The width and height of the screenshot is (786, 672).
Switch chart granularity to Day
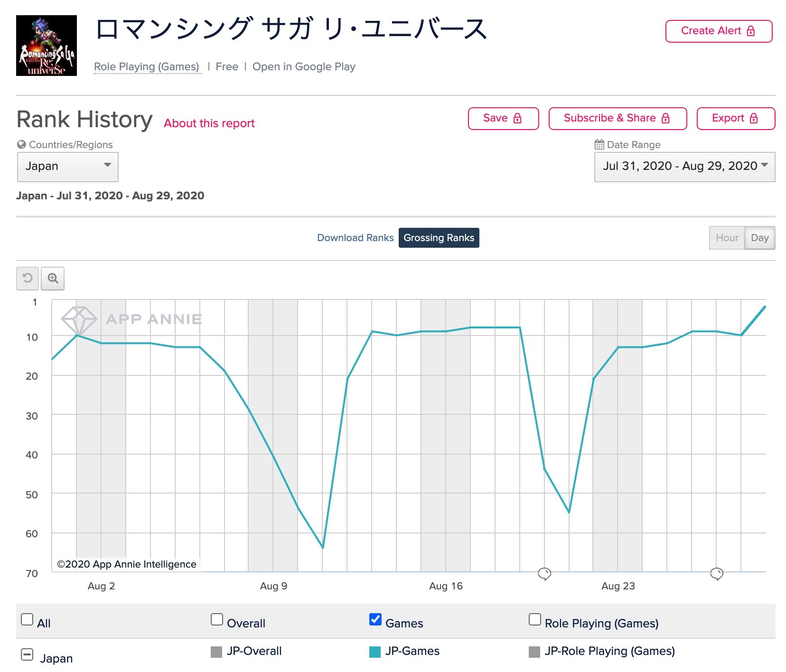pos(760,238)
